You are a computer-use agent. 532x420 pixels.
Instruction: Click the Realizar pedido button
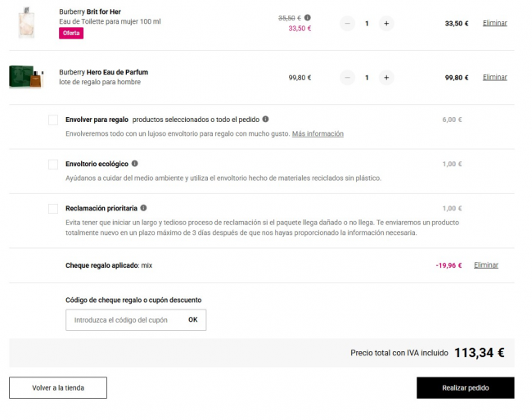[465, 387]
